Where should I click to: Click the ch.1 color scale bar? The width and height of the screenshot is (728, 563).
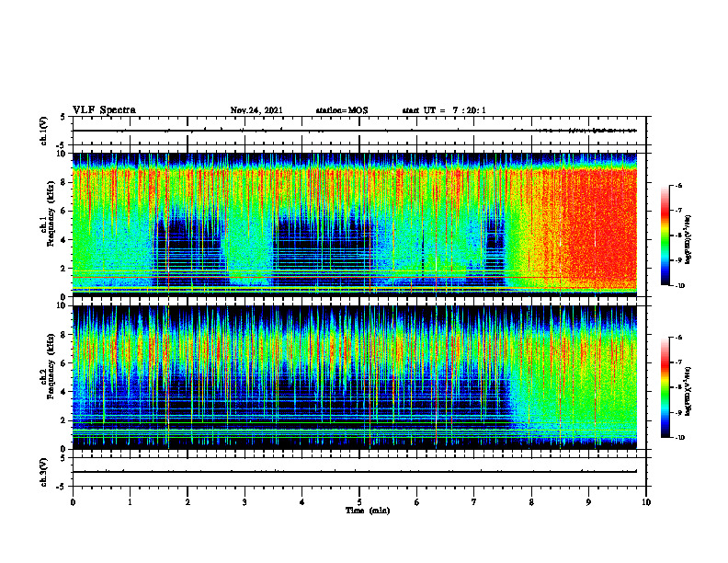click(665, 236)
